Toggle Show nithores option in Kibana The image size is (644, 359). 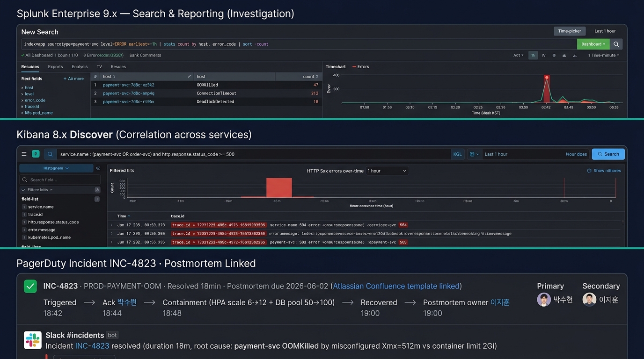pos(604,171)
